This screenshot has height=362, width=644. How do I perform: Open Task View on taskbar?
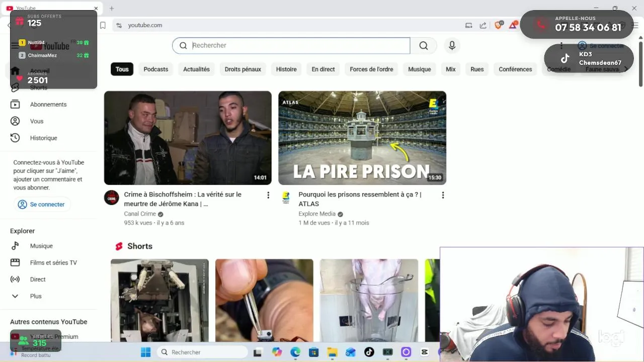(258, 352)
